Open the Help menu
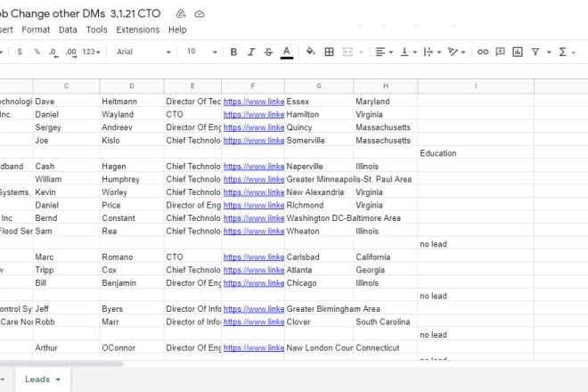The image size is (588, 392). point(177,29)
